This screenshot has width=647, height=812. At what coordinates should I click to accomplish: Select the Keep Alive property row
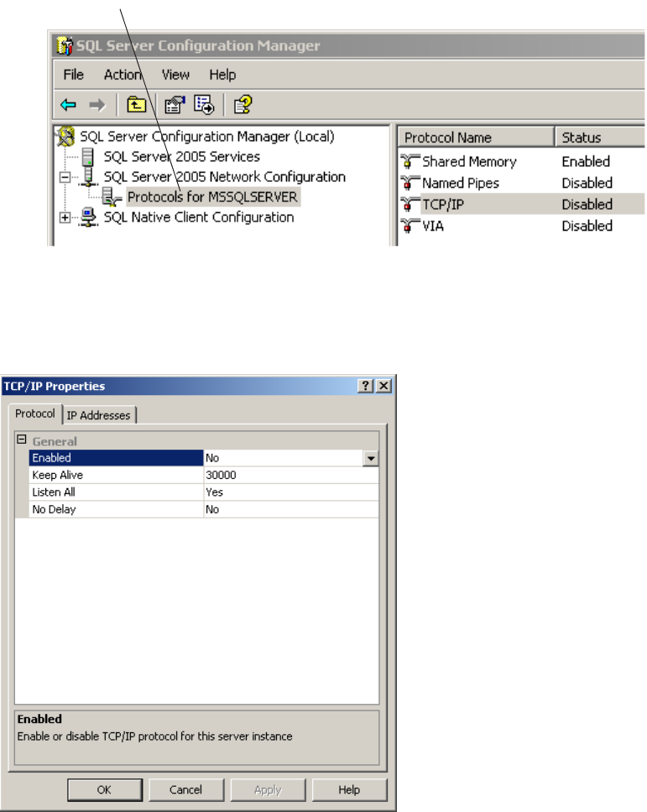pyautogui.click(x=204, y=475)
